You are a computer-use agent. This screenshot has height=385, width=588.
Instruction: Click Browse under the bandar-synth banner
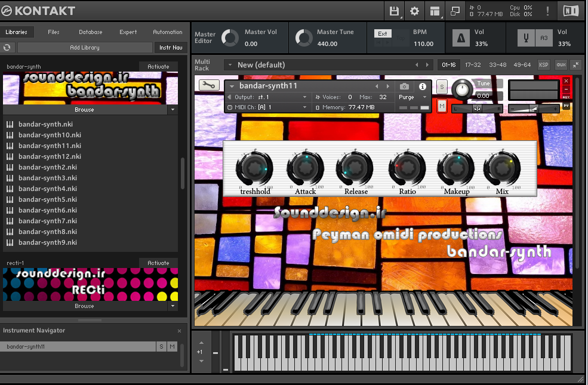84,109
